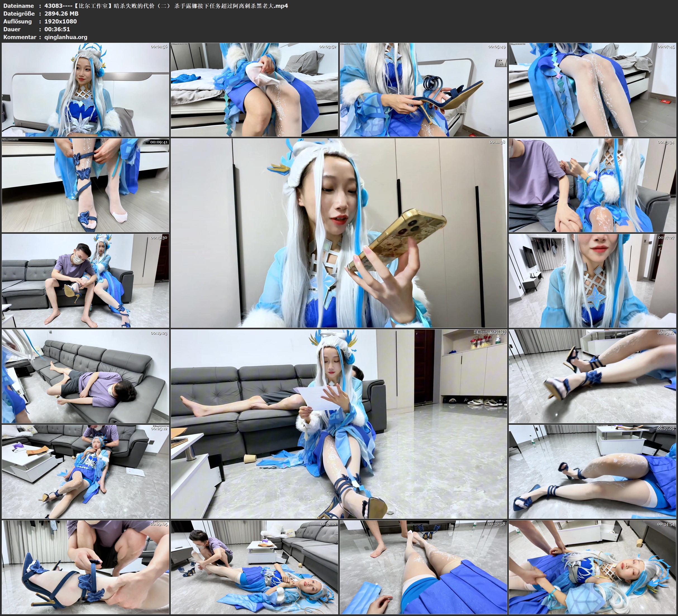The width and height of the screenshot is (678, 616).
Task: Select the thumbnail stamped 00:25:12
Action: [85, 471]
